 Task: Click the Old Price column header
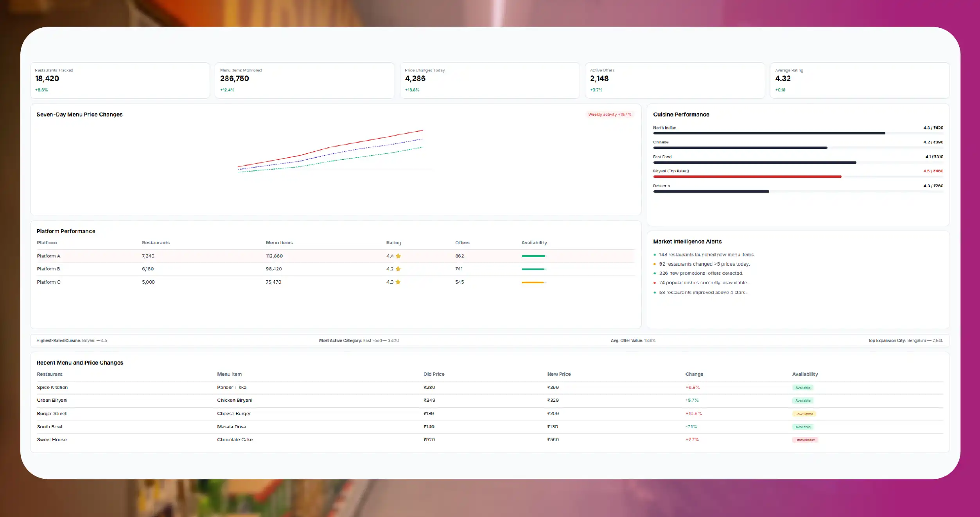[x=434, y=374]
